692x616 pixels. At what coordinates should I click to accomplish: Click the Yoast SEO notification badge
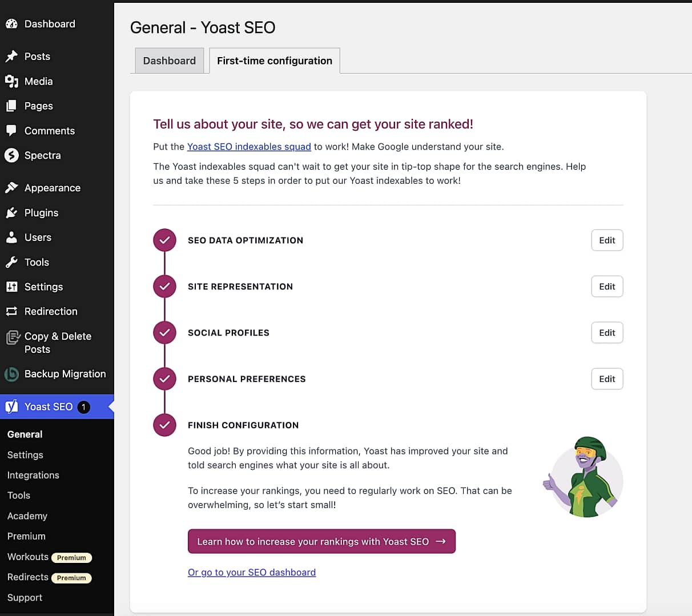[83, 407]
